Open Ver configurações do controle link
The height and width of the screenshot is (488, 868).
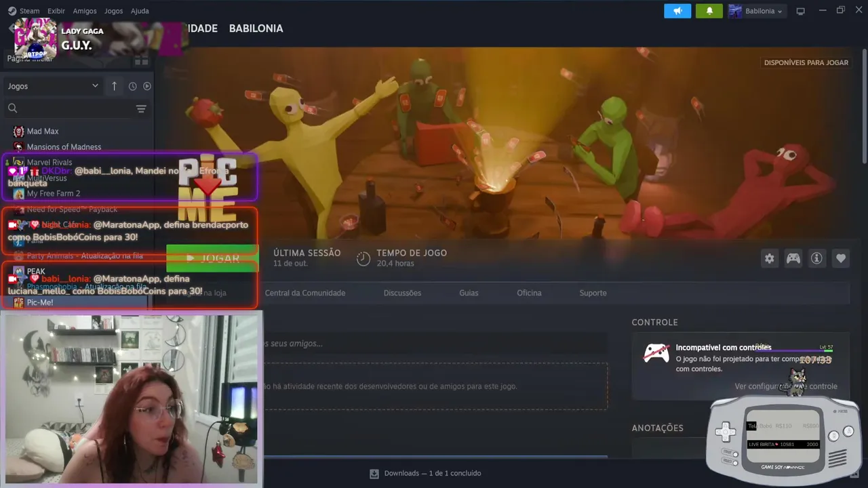(x=786, y=386)
